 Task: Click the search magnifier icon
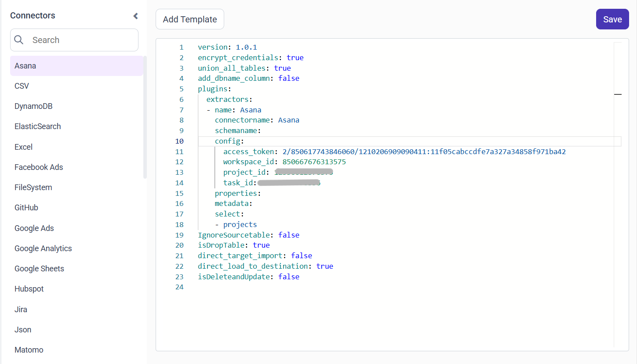19,40
